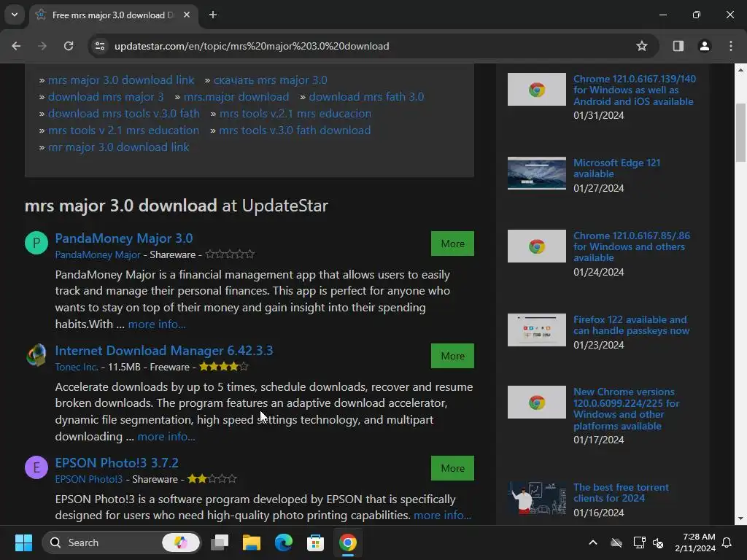
Task: Open Firefox 122 passkeys article link
Action: pos(631,324)
